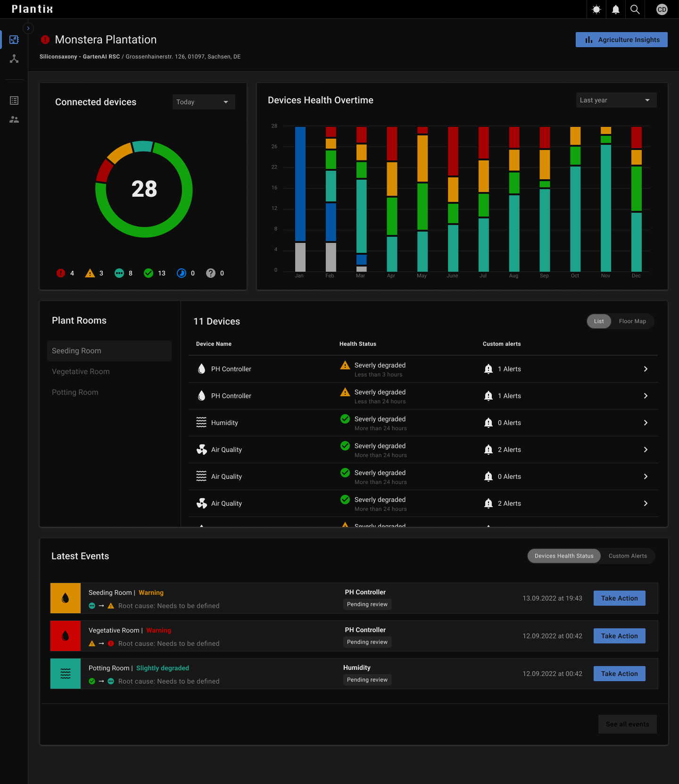
Task: Click the Health Status column header
Action: click(358, 344)
